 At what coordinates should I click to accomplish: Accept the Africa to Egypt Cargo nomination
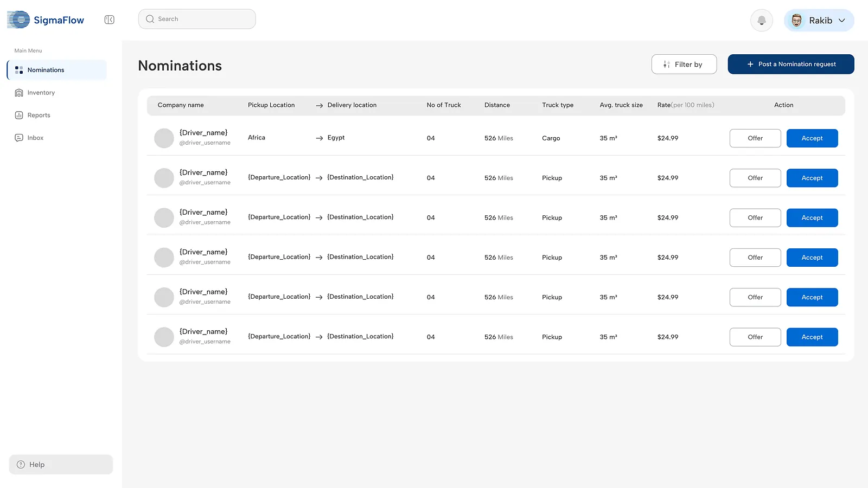812,138
